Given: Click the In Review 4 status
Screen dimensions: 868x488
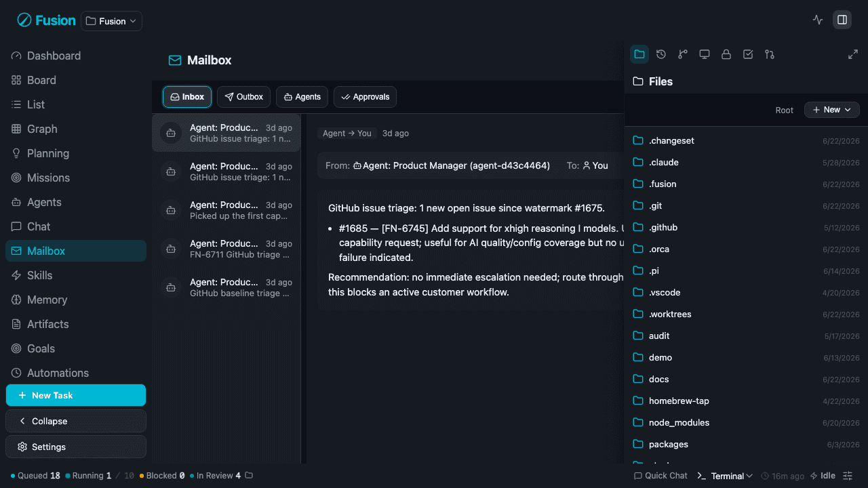Looking at the screenshot, I should [x=215, y=476].
